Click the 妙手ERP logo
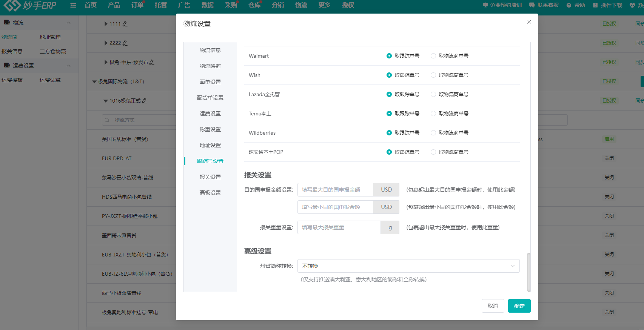 click(x=30, y=5)
